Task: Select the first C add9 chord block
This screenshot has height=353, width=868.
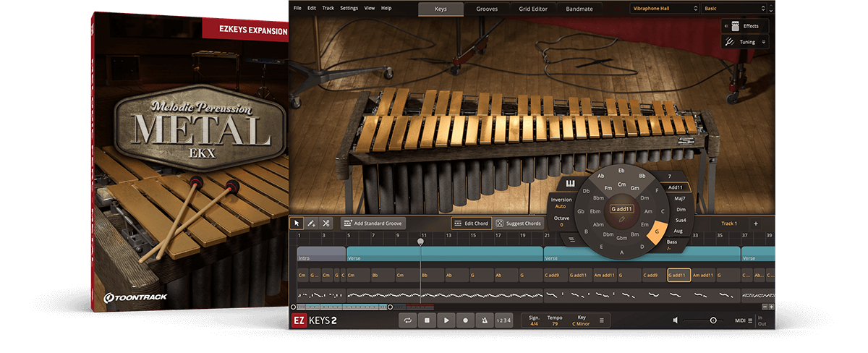Action: (x=555, y=276)
